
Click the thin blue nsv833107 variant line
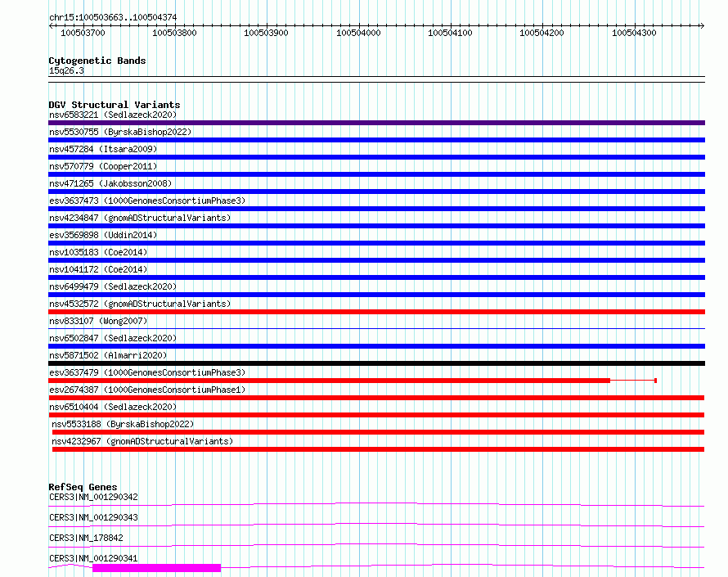tap(376, 328)
